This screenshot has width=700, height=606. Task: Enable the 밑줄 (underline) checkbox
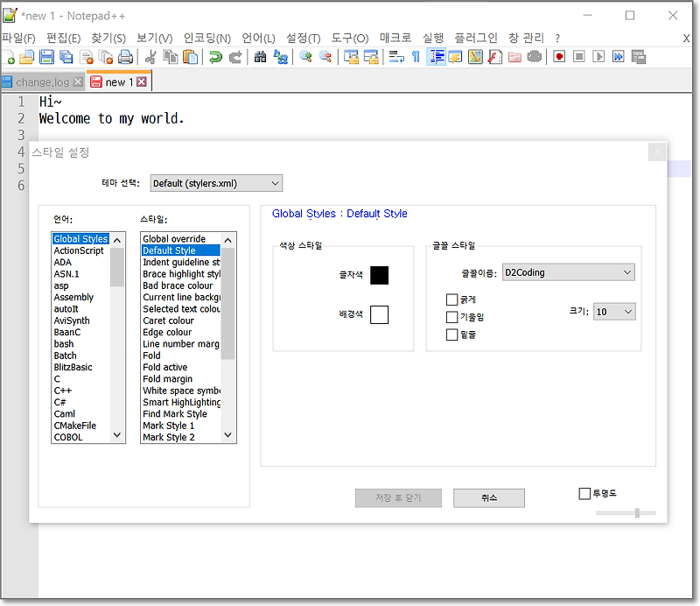click(x=452, y=335)
